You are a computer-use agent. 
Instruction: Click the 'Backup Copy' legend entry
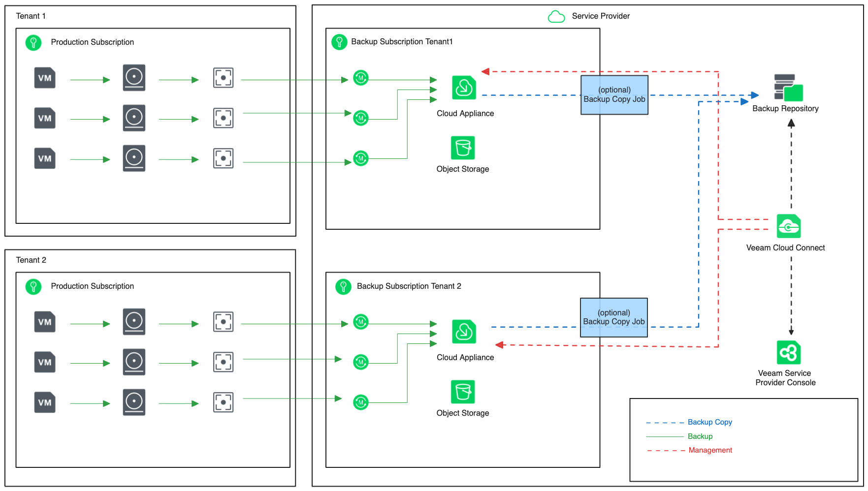pos(710,422)
